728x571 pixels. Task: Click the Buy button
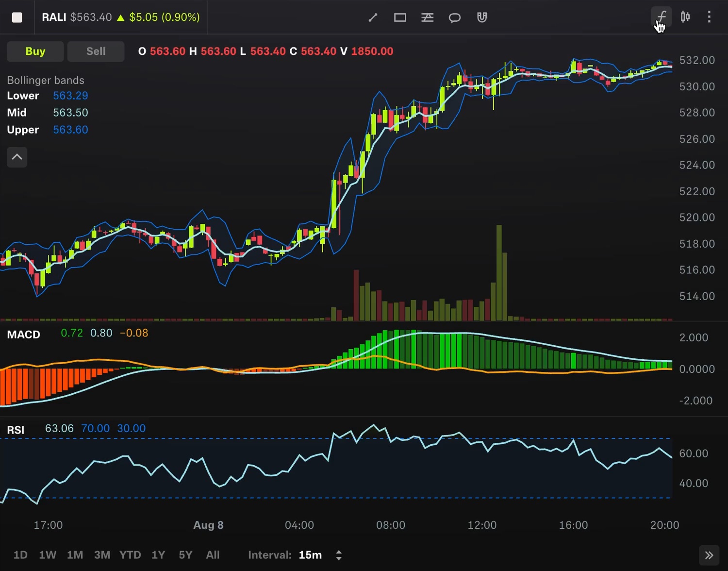pyautogui.click(x=35, y=51)
